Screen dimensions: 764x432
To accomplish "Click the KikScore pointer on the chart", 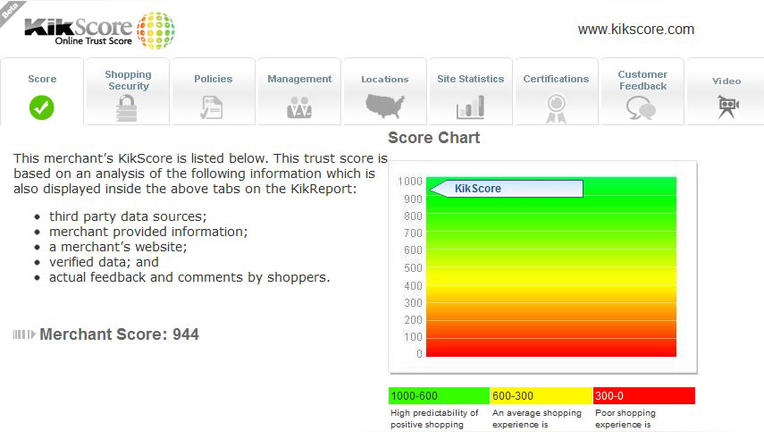I will pyautogui.click(x=507, y=188).
